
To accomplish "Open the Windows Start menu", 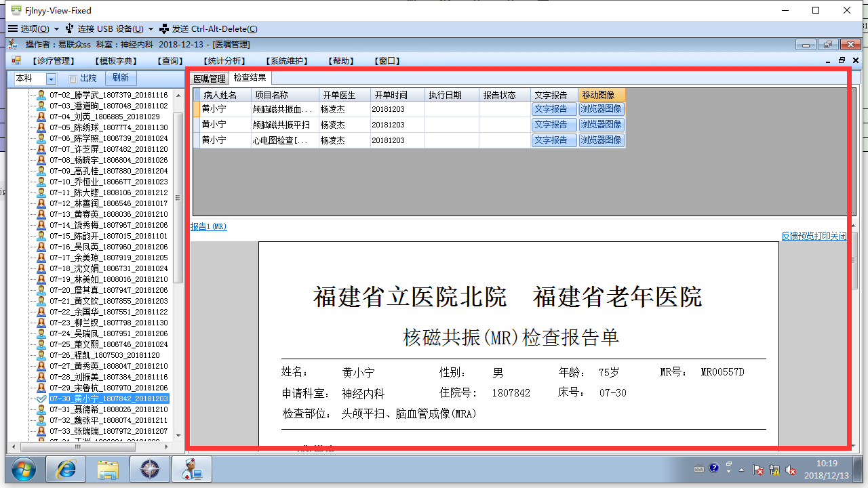I will click(x=22, y=469).
